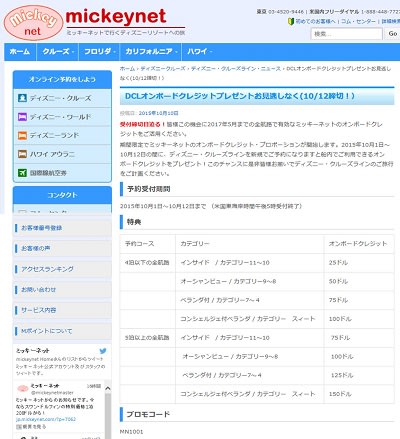Image resolution: width=400 pixels, height=439 pixels.
Task: Click the オンボードクレジット column header
Action: pyautogui.click(x=358, y=244)
